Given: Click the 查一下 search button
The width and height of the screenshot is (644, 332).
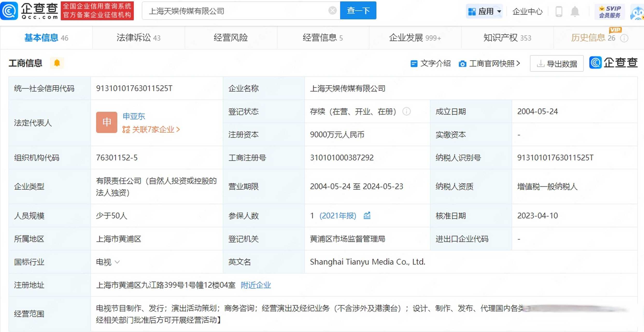Looking at the screenshot, I should 358,11.
